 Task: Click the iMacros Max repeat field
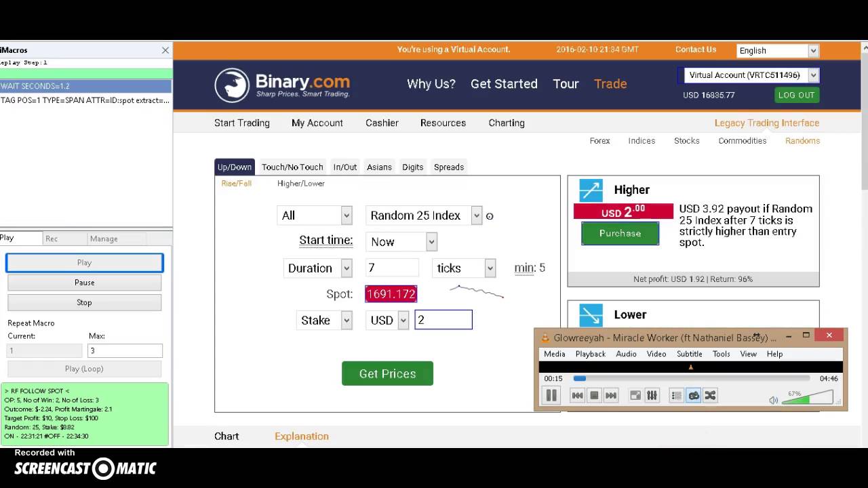[x=125, y=350]
